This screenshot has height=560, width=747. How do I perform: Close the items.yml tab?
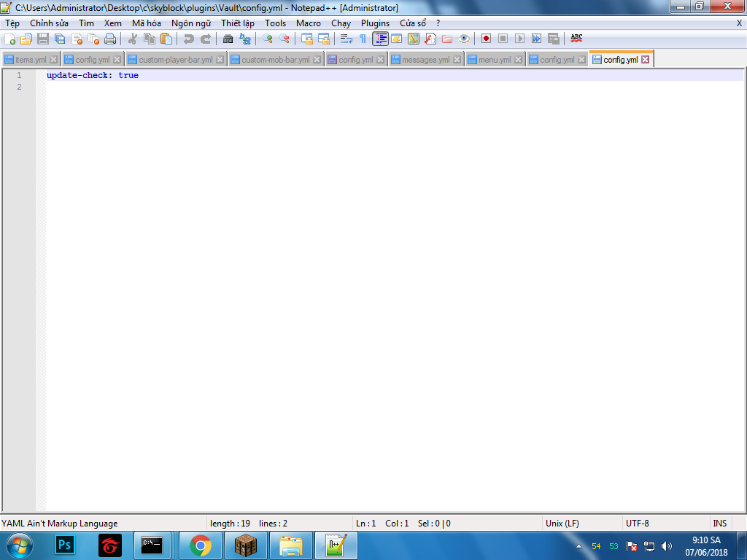[53, 60]
